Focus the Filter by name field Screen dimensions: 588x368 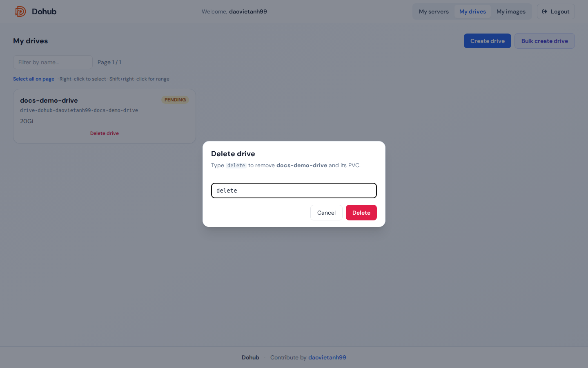(53, 62)
